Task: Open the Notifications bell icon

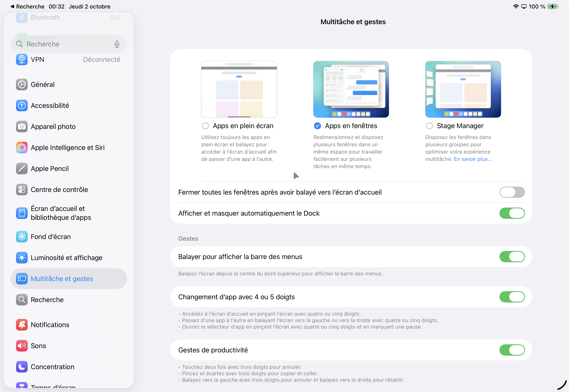Action: (x=22, y=325)
